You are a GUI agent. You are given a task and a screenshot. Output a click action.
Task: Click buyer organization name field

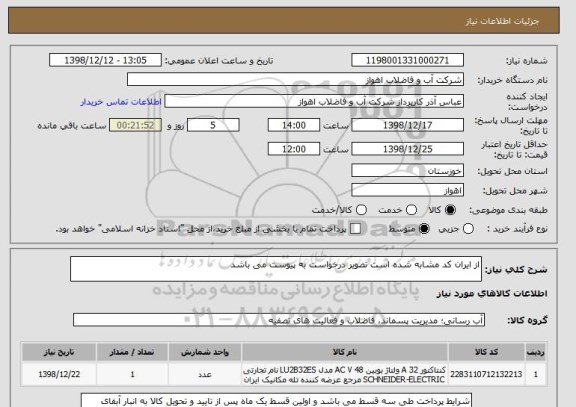(295, 80)
